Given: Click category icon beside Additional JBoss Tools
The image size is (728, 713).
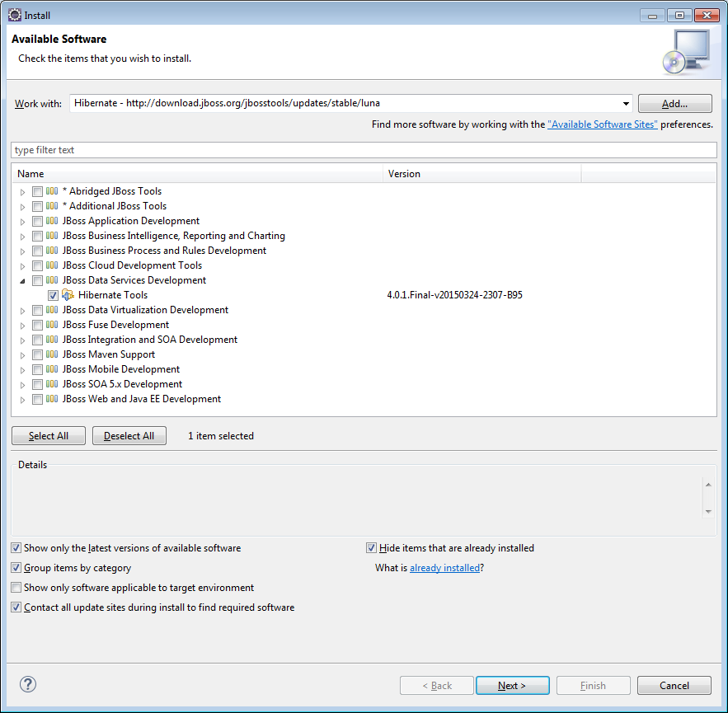Looking at the screenshot, I should pos(52,205).
